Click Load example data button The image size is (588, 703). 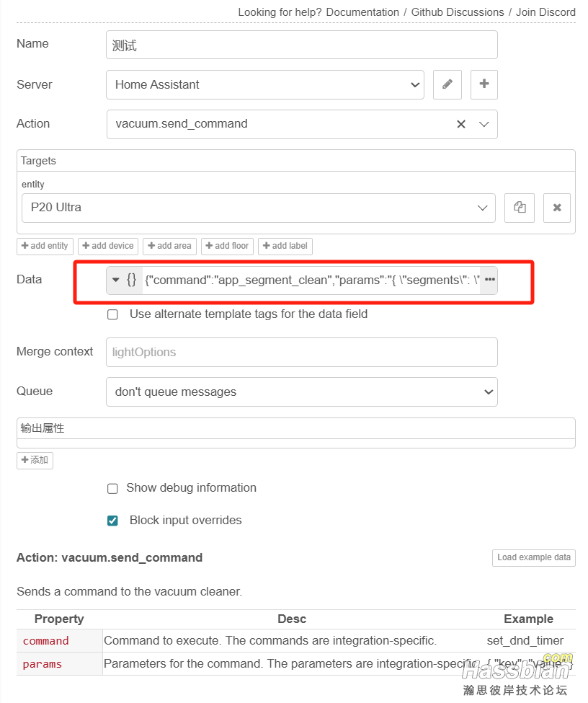point(533,557)
